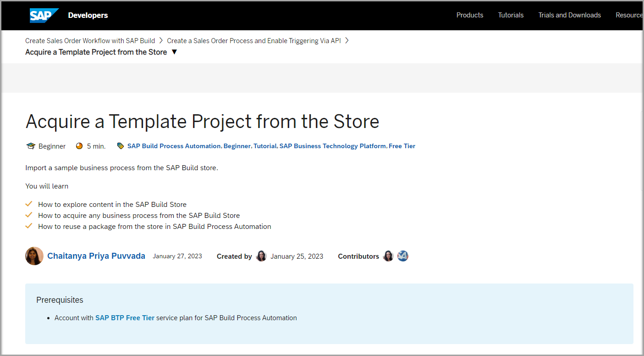This screenshot has width=644, height=356.
Task: Expand the tutorial navigation dropdown arrow
Action: click(174, 52)
